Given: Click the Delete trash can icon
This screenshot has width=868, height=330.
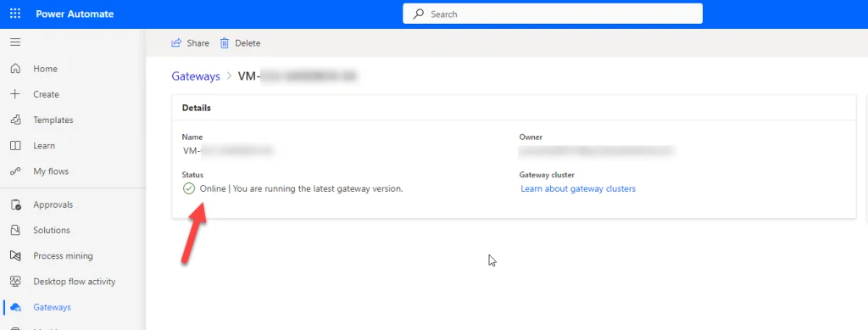Looking at the screenshot, I should click(224, 43).
